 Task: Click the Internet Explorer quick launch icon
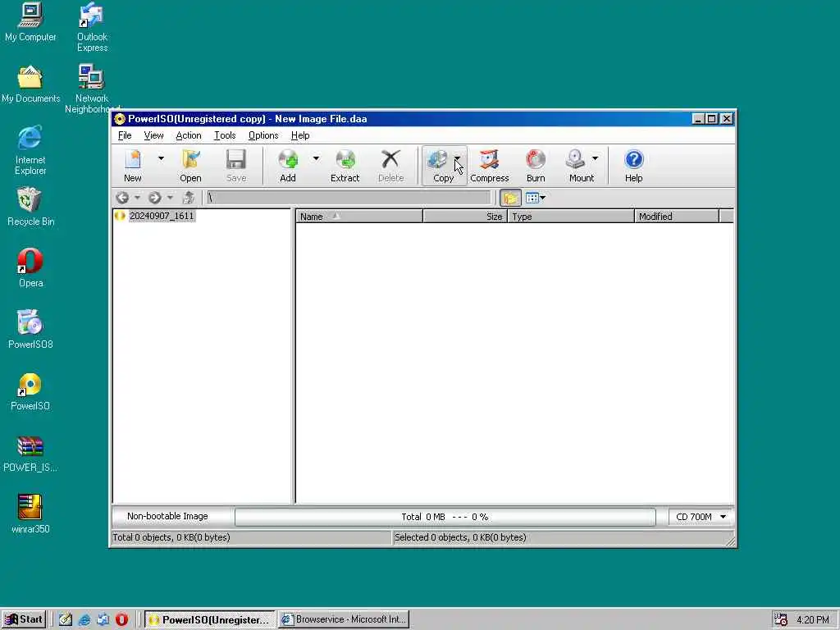[x=84, y=620]
